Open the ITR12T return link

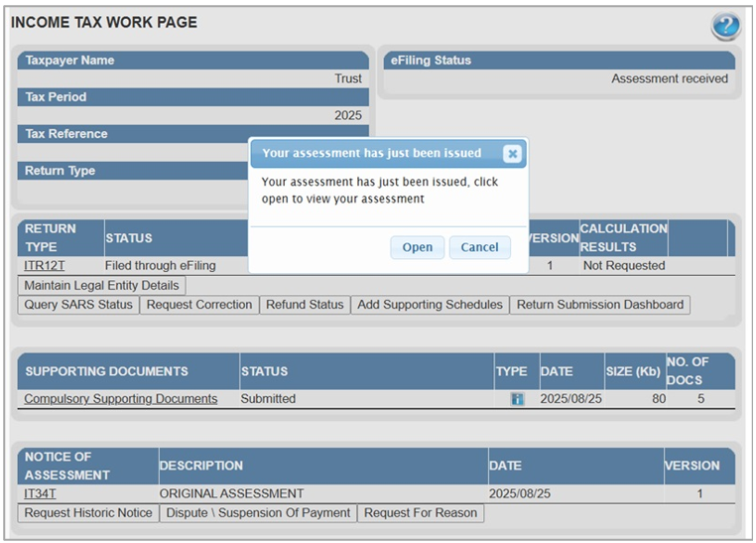coord(43,266)
